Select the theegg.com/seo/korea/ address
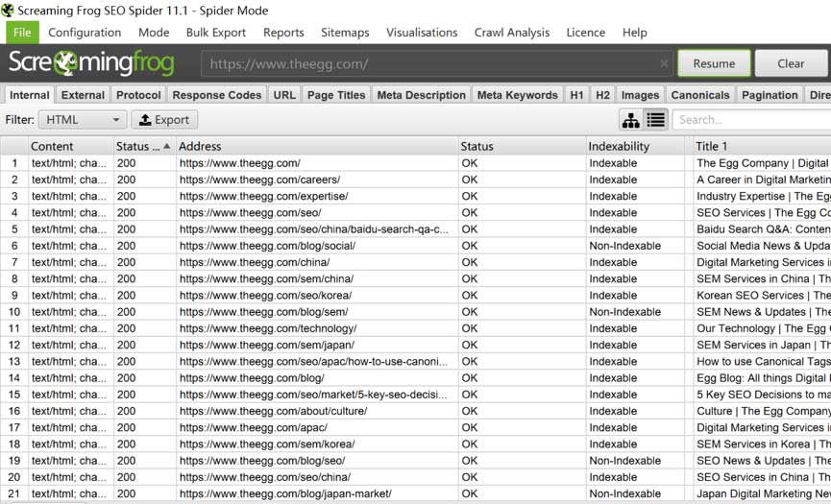The image size is (831, 504). (x=265, y=296)
